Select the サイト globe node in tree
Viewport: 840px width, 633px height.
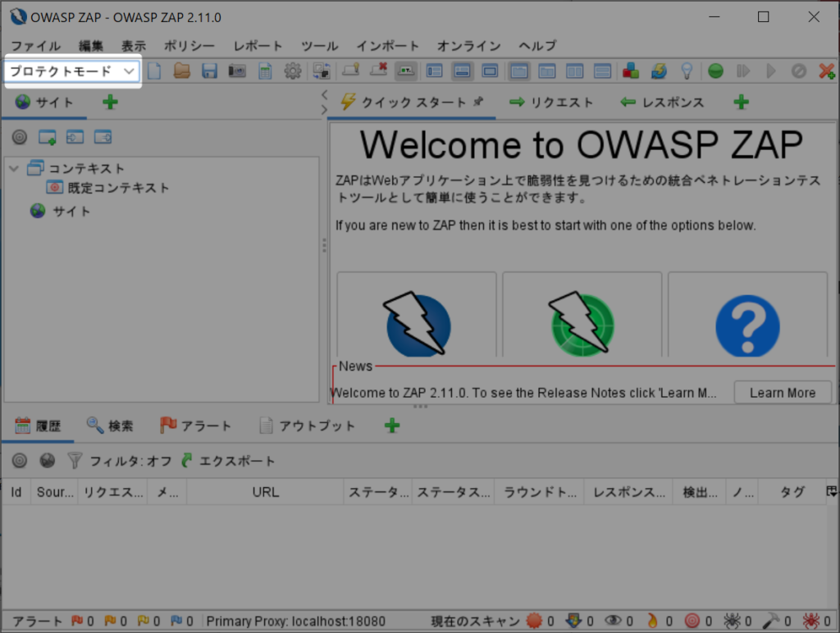(60, 211)
